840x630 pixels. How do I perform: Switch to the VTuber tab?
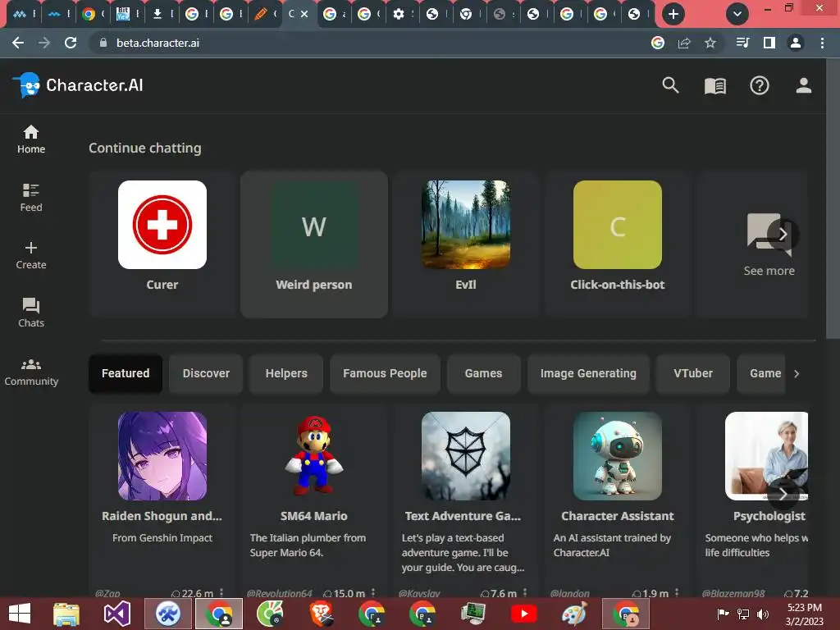pos(693,373)
